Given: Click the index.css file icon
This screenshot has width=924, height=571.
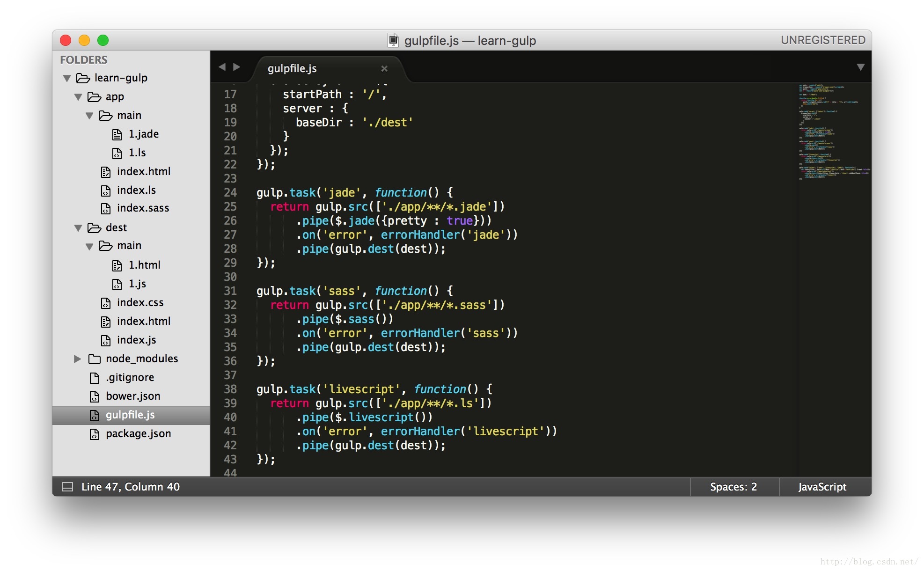Looking at the screenshot, I should [x=106, y=303].
